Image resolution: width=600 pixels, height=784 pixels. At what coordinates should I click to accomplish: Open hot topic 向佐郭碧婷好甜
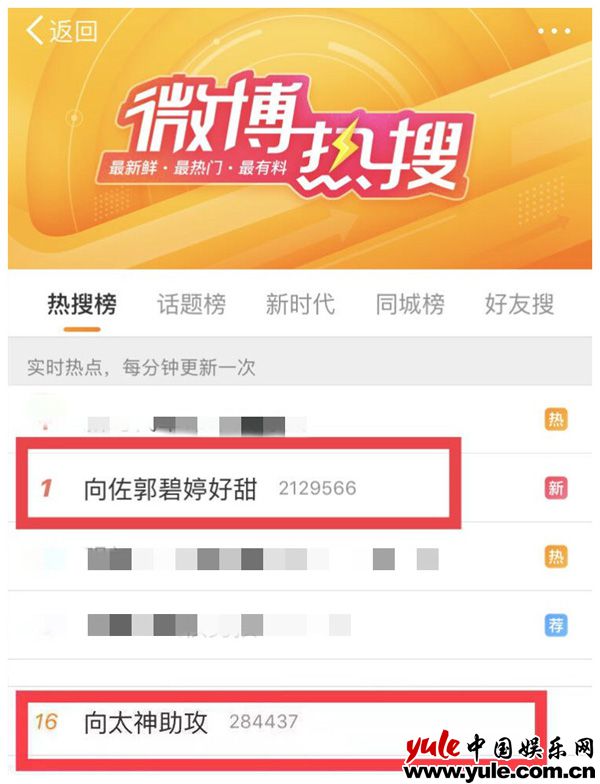[170, 488]
